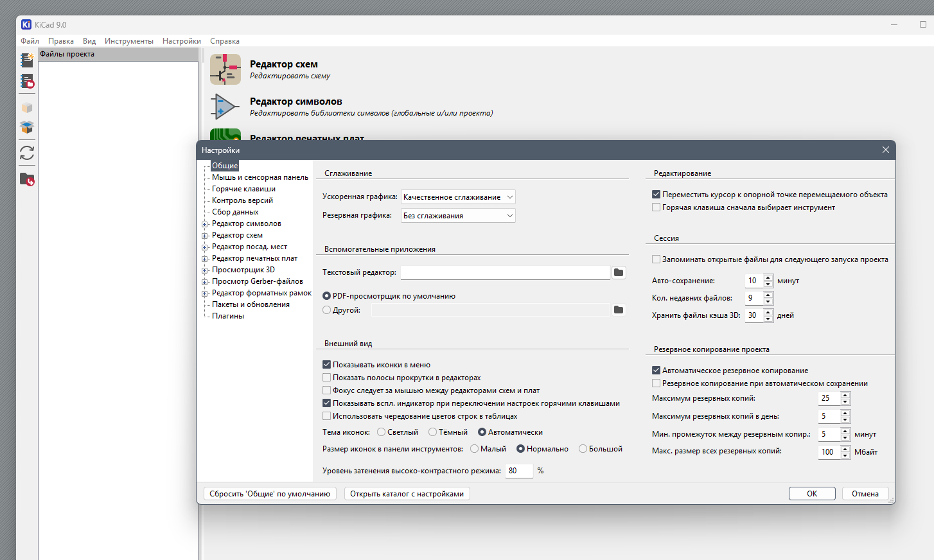Click the KiCad logo in the title bar
934x560 pixels.
pos(26,24)
